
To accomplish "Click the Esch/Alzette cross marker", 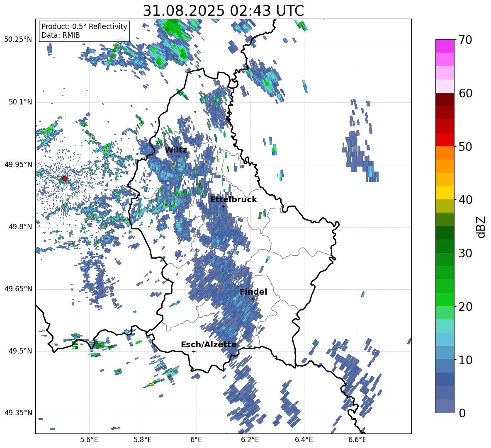I will click(x=194, y=351).
